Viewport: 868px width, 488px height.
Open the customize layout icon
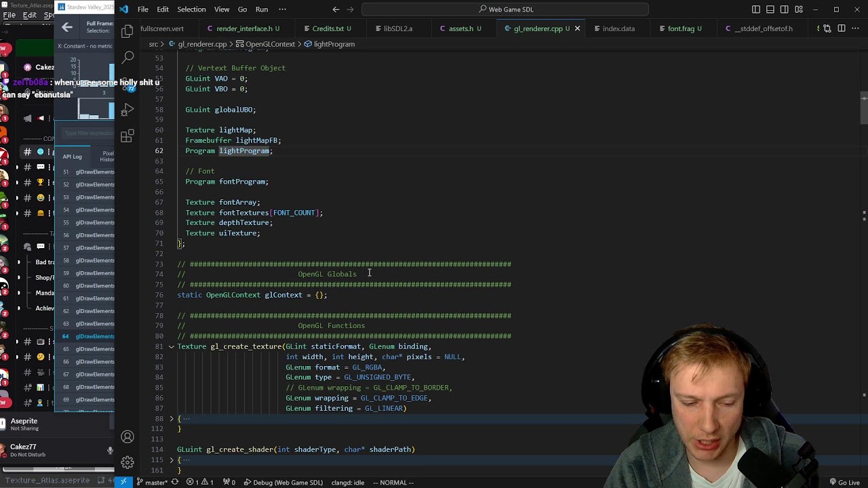(799, 9)
